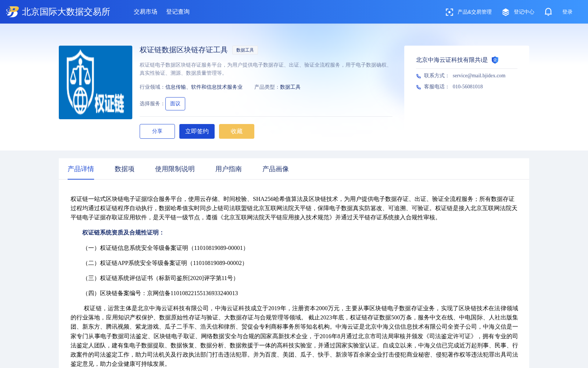Click the phone number 010-56081018
Viewport: 588px width, 368px height.
pyautogui.click(x=468, y=87)
